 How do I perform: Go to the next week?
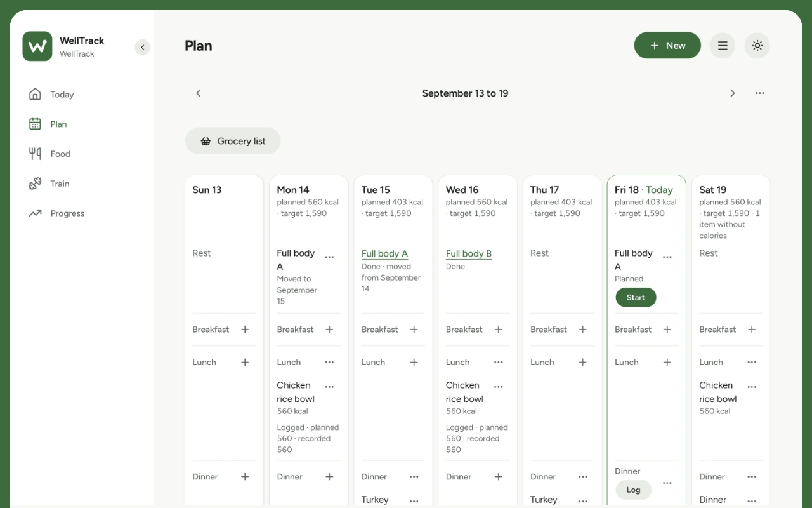pyautogui.click(x=732, y=93)
